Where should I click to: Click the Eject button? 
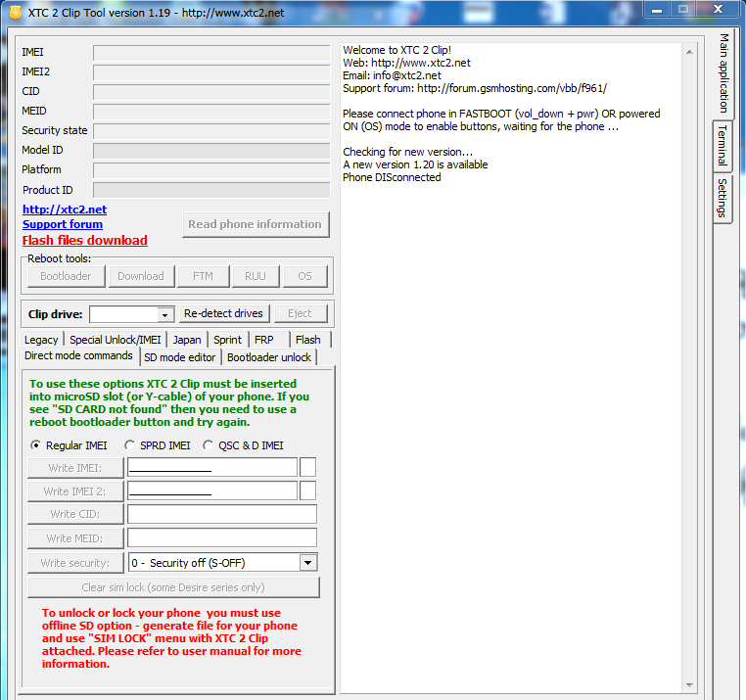301,313
